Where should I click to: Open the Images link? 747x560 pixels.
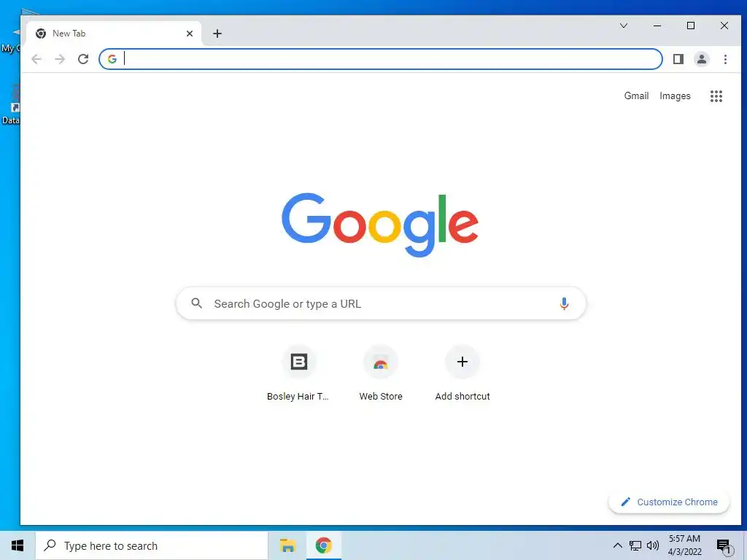pos(675,96)
